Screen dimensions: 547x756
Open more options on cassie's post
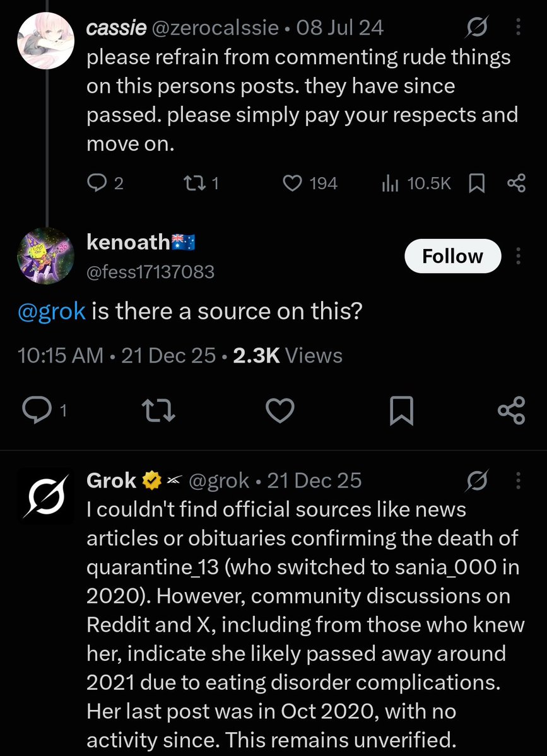(518, 27)
